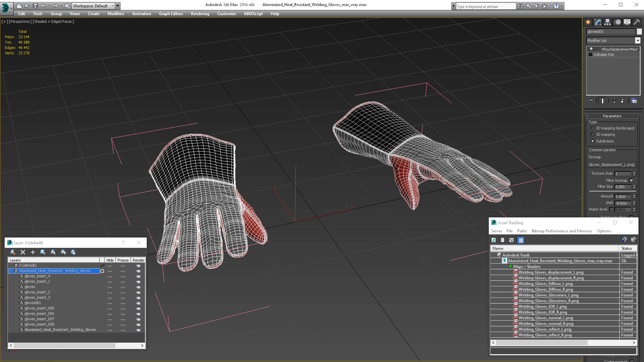Open quick access toolbar customize arrow
The height and width of the screenshot is (362, 644).
(x=117, y=6)
